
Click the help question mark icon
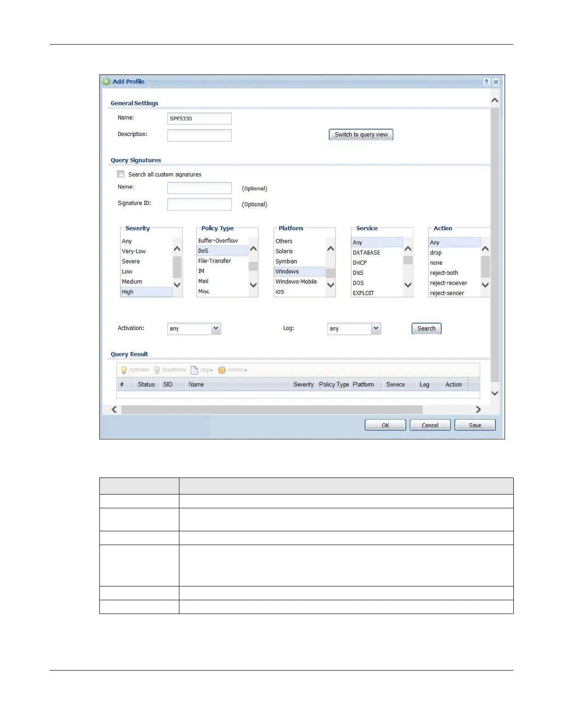(x=486, y=82)
